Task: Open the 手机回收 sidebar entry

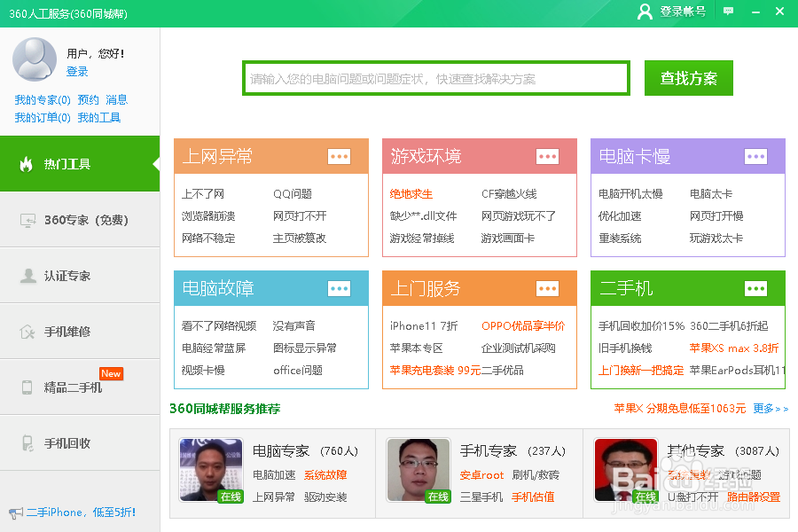Action: coord(80,442)
